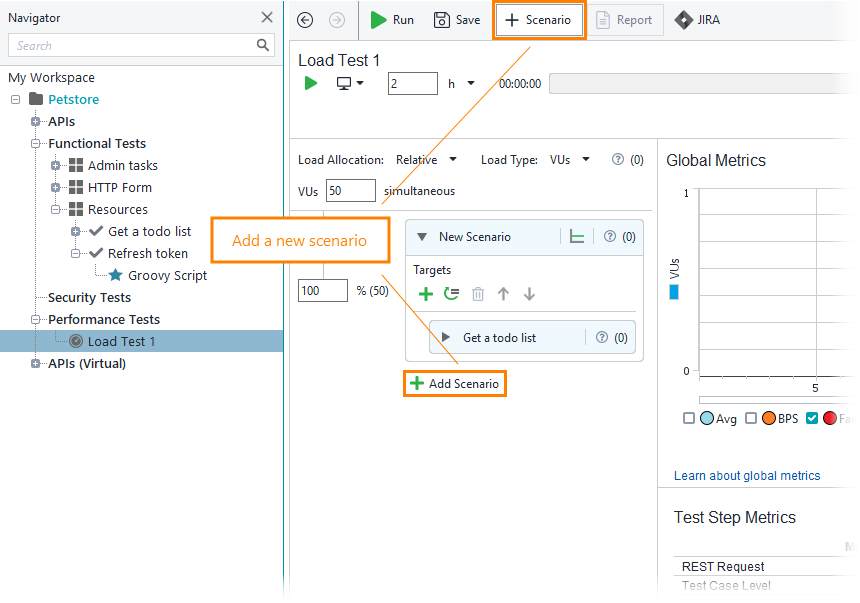Check the BPS checkbox in the legend
This screenshot has width=860, height=603.
pyautogui.click(x=751, y=418)
